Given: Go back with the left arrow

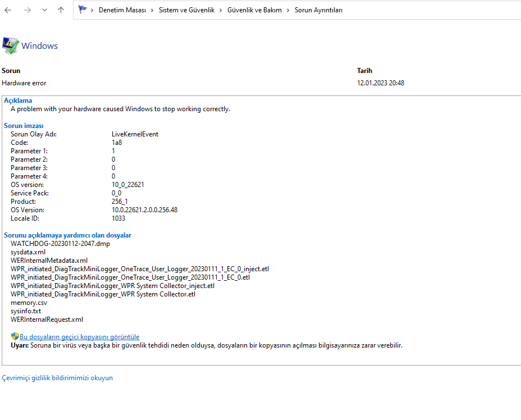Looking at the screenshot, I should pos(8,10).
